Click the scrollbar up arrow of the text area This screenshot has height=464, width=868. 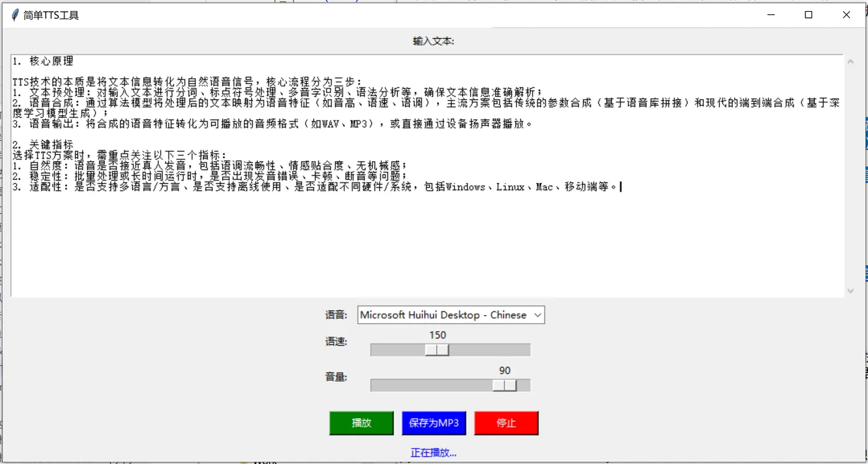850,61
